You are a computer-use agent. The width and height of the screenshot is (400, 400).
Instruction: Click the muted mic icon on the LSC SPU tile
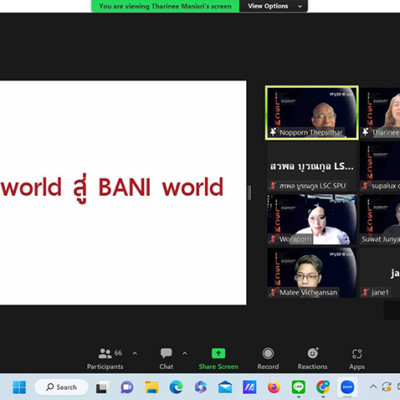[273, 186]
